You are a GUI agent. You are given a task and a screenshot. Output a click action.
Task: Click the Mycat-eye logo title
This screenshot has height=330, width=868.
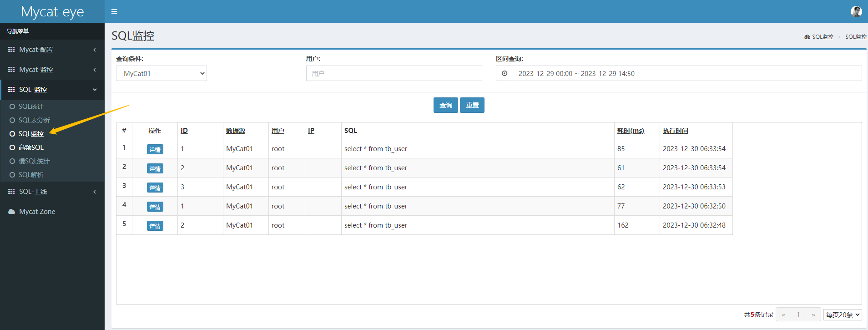pos(52,11)
